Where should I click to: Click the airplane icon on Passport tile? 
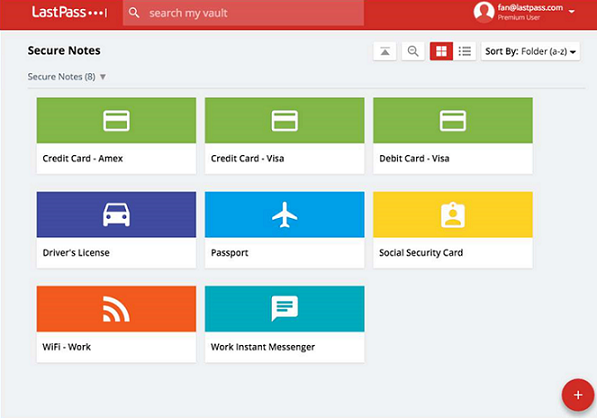[285, 215]
